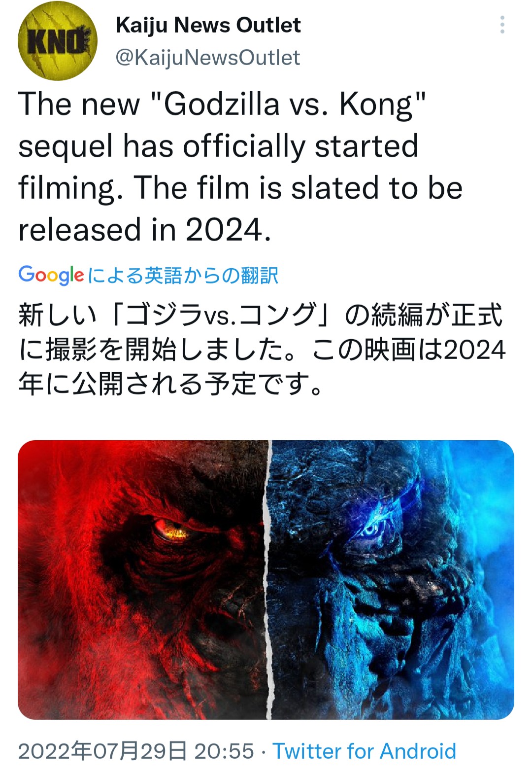Viewport: 532px width, 777px height.
Task: Click "released in 2024." in the tweet
Action: [145, 230]
